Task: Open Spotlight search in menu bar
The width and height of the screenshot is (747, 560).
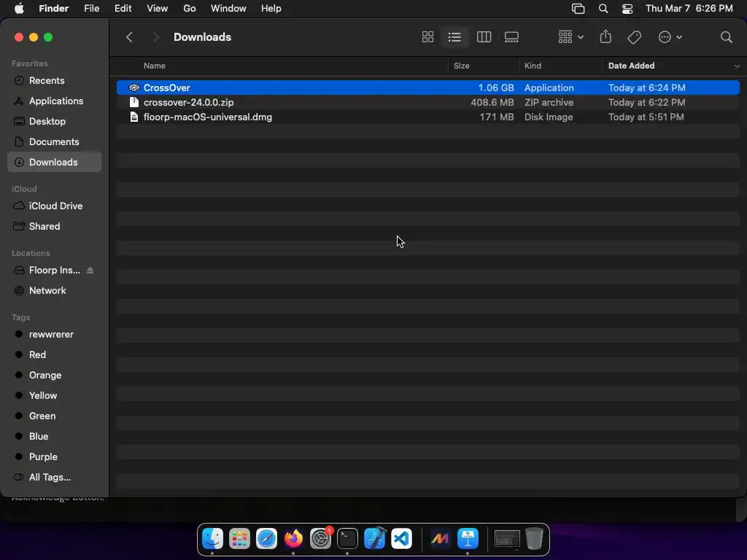Action: (x=603, y=9)
